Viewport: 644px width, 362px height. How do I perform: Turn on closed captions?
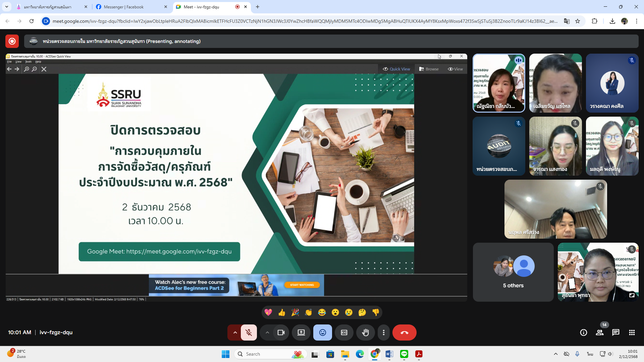click(x=344, y=333)
